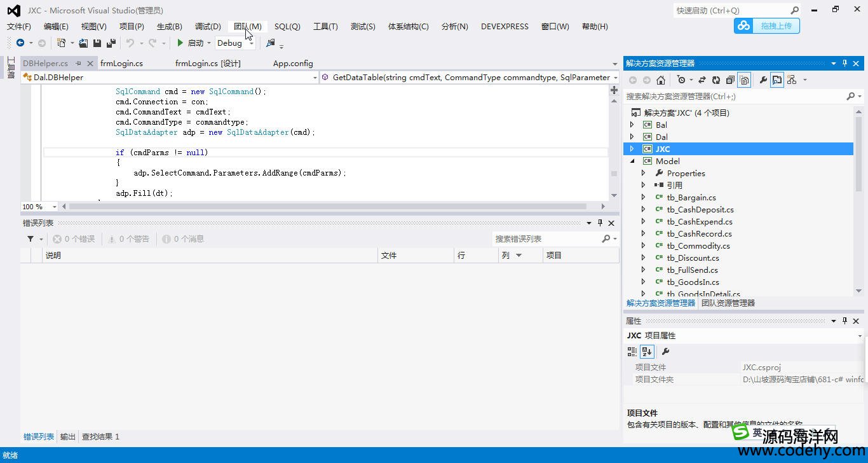Collapse the Model project node

(x=632, y=161)
